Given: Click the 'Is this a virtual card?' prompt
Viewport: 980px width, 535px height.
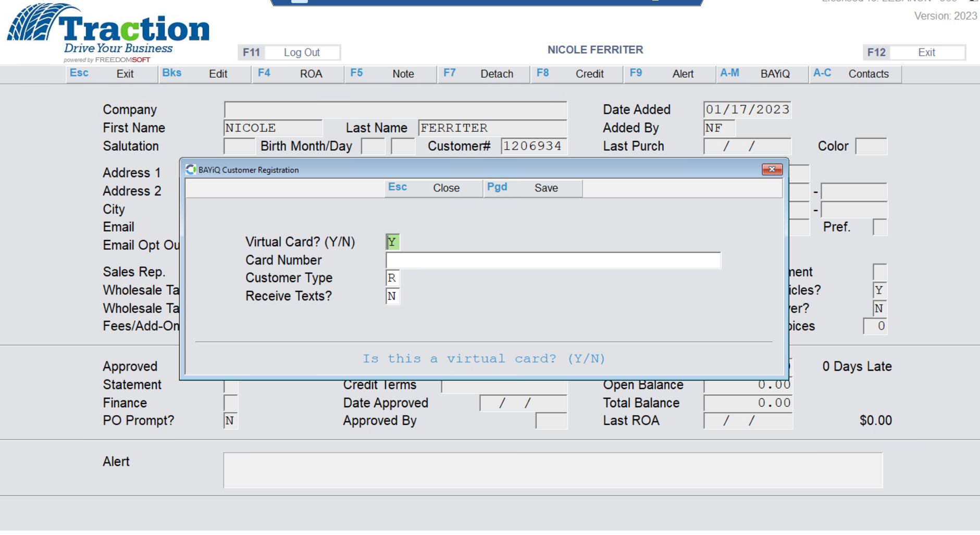Looking at the screenshot, I should [484, 359].
